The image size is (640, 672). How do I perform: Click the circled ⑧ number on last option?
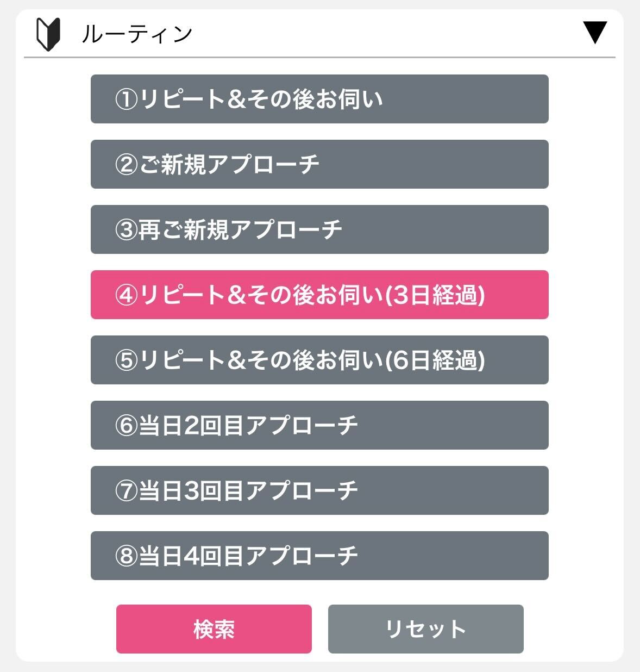tap(126, 556)
